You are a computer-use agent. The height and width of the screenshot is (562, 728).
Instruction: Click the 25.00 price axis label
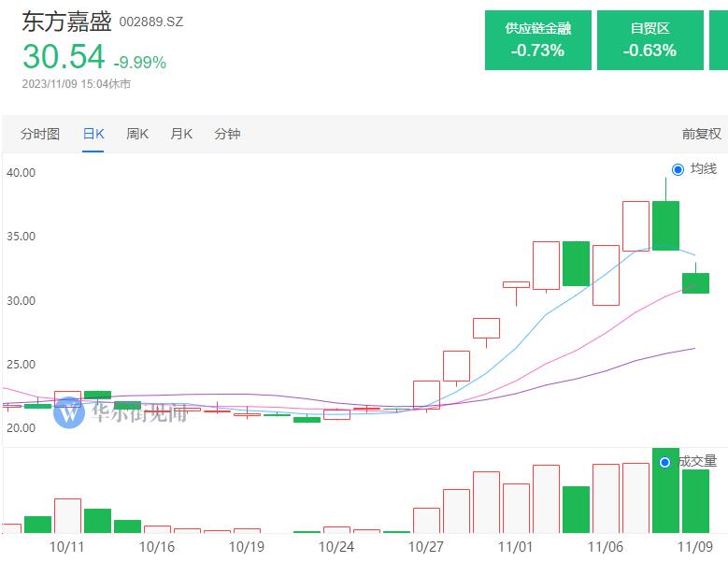(21, 365)
